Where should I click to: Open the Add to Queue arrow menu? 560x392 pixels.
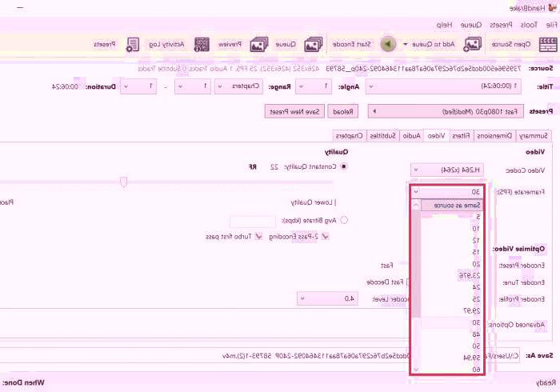click(x=406, y=45)
